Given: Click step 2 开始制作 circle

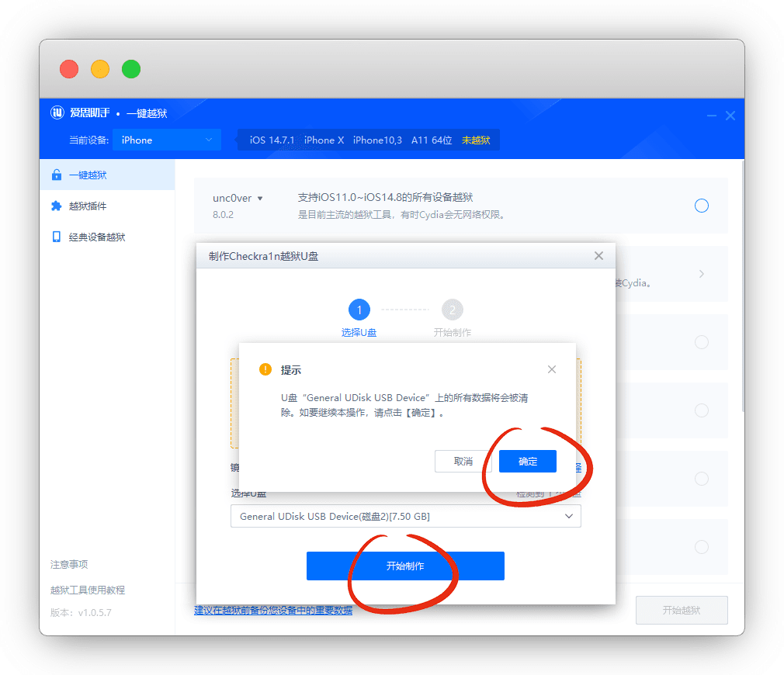Looking at the screenshot, I should pos(452,310).
